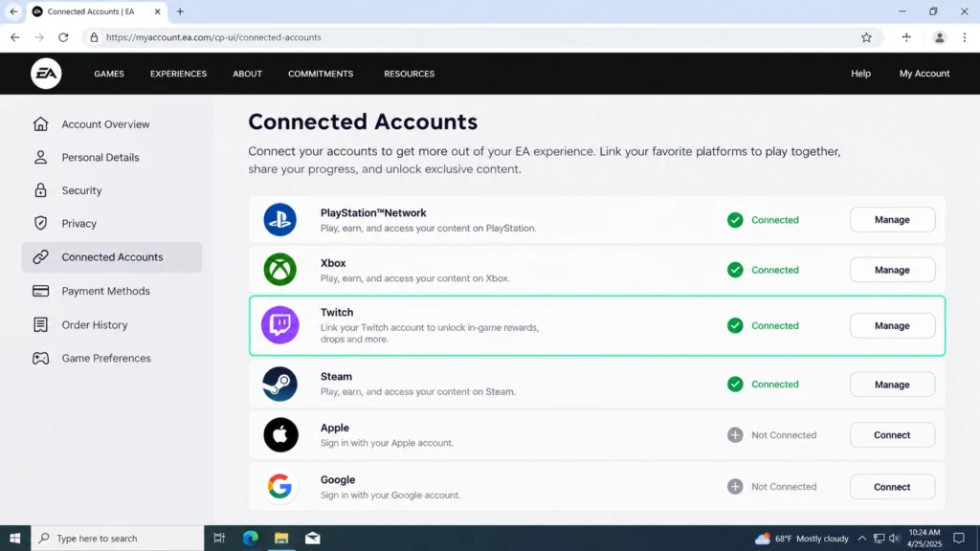Reload the page in browser
Screen dimensions: 980x551
point(63,37)
